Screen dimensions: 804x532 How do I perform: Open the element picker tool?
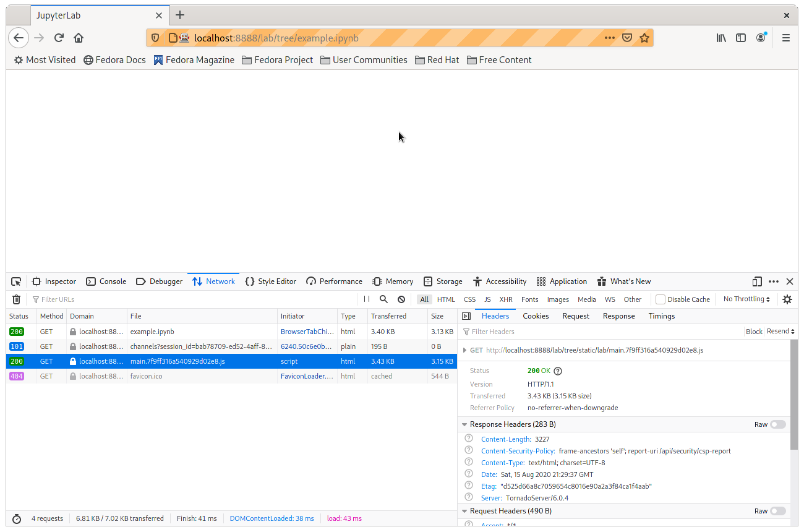(x=16, y=281)
